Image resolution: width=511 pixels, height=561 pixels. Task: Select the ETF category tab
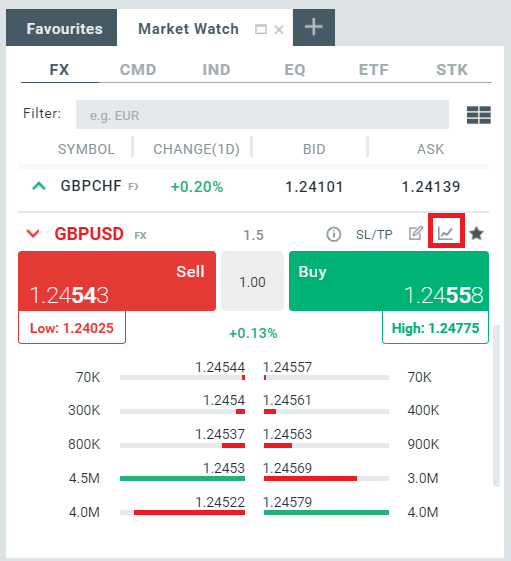(x=373, y=70)
